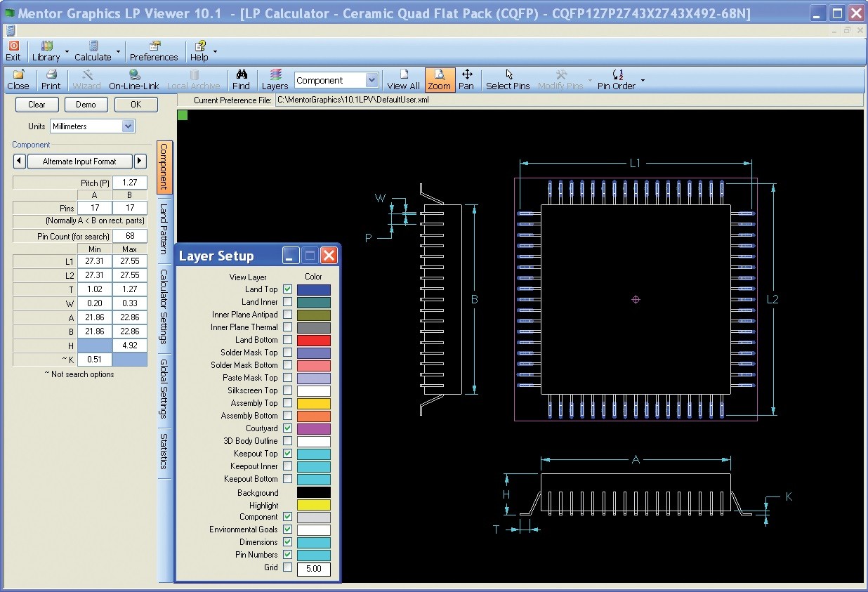Viewport: 868px width, 592px height.
Task: Click the Demo button
Action: (86, 105)
